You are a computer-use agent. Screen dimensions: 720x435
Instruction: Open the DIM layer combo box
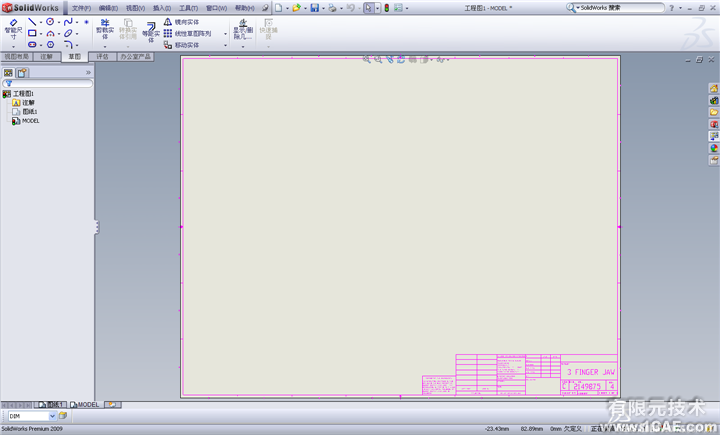[32, 416]
